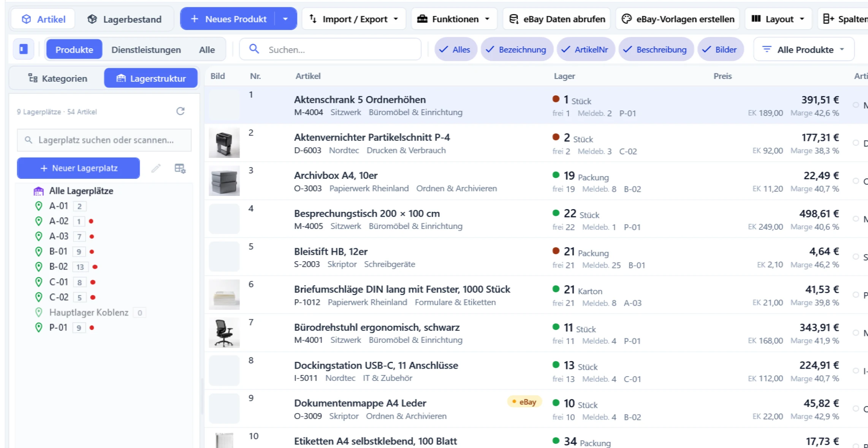Click the eBay Daten abrufen button
The image size is (868, 448).
pyautogui.click(x=557, y=19)
